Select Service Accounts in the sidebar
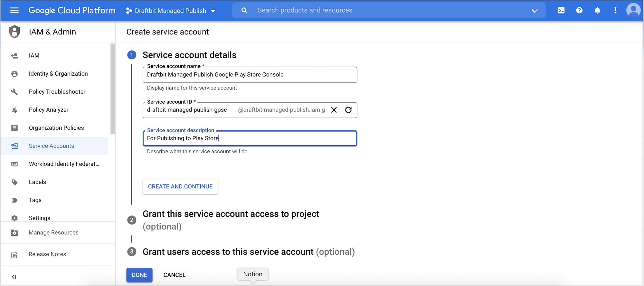Screen dimensions: 644x286 click(x=55, y=146)
